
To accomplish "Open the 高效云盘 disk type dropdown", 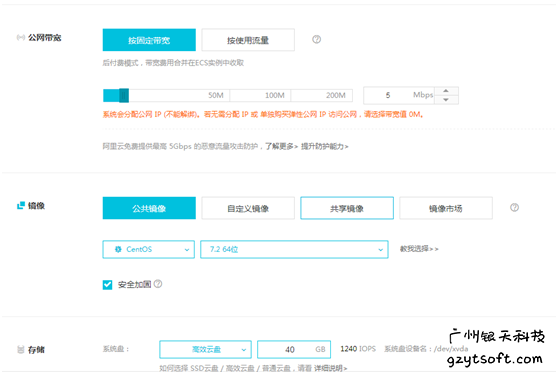I will click(205, 349).
